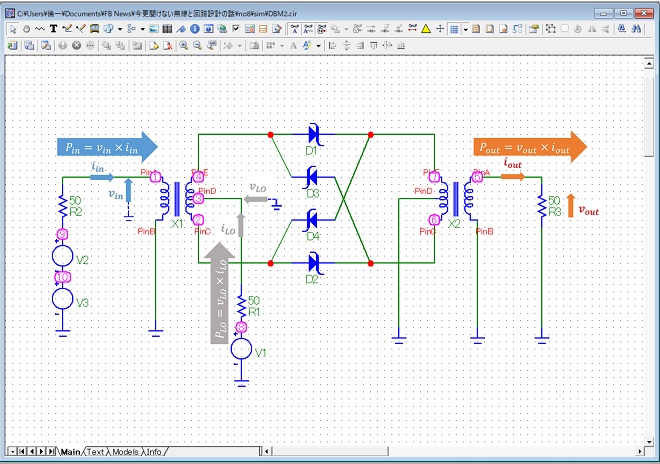Click the delete page red X icon
Image resolution: width=660 pixels, height=464 pixels.
(168, 45)
